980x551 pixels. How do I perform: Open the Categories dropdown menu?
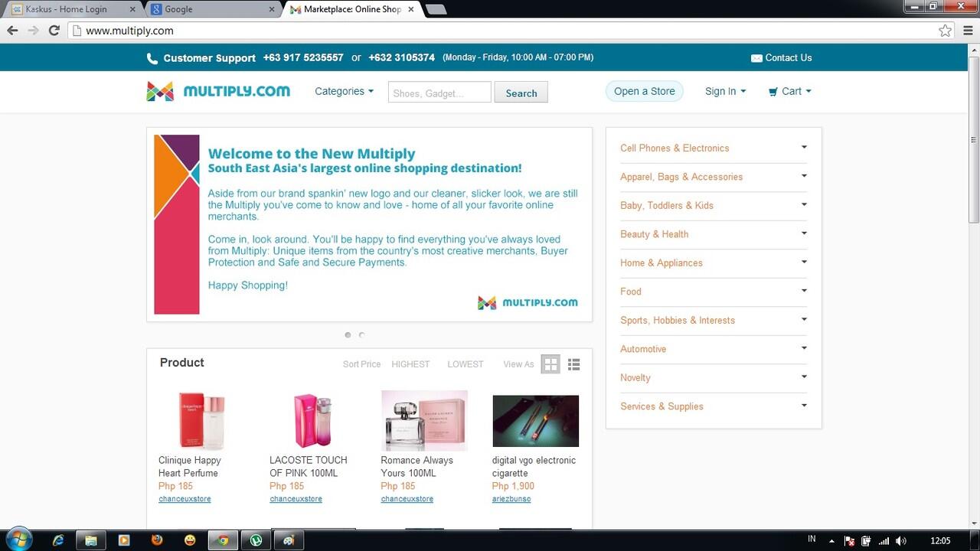(x=344, y=91)
